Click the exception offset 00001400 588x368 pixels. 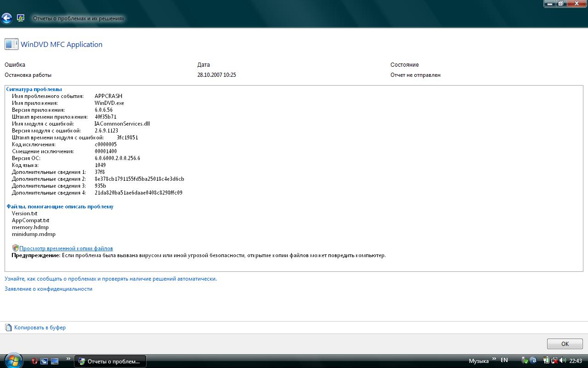pyautogui.click(x=106, y=151)
